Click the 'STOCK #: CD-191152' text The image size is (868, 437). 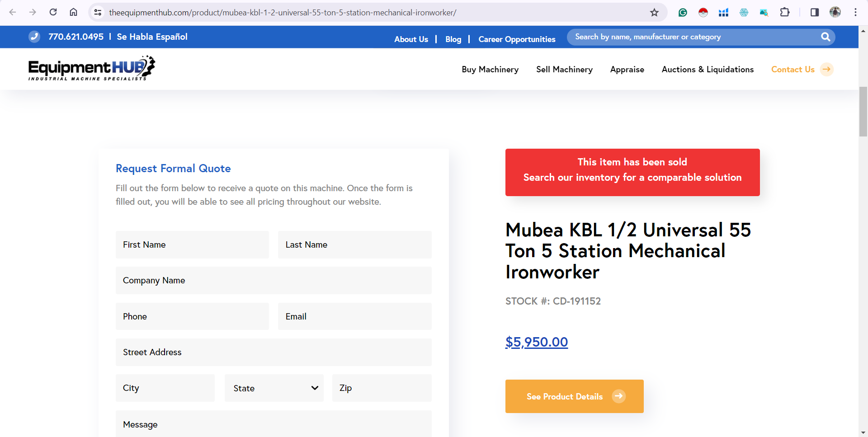click(553, 301)
